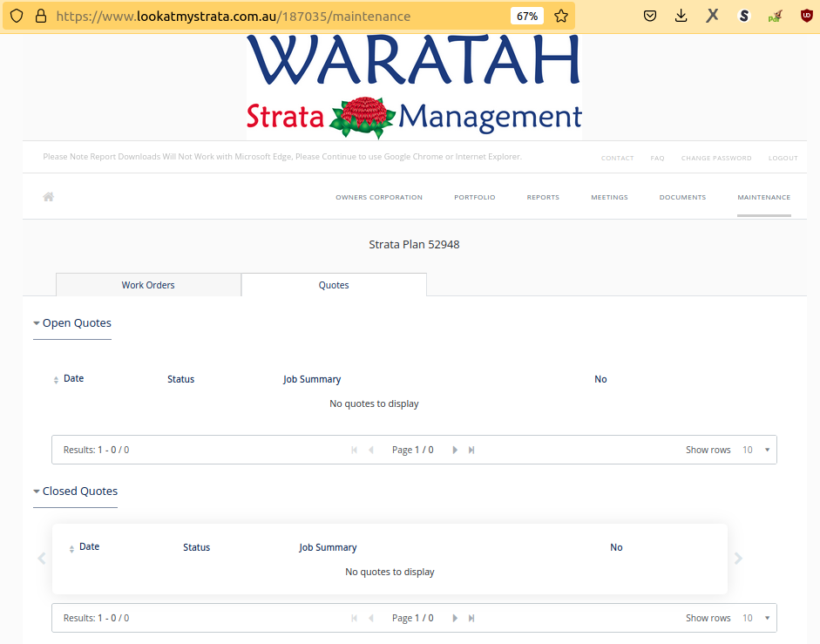Click 'Page 1 / 0' text under Closed Quotes

pos(413,618)
